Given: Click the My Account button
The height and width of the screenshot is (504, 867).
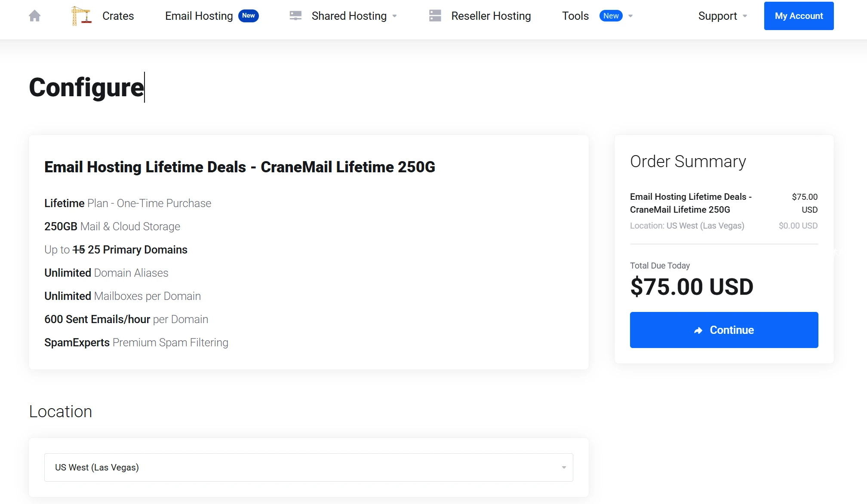Looking at the screenshot, I should click(799, 16).
